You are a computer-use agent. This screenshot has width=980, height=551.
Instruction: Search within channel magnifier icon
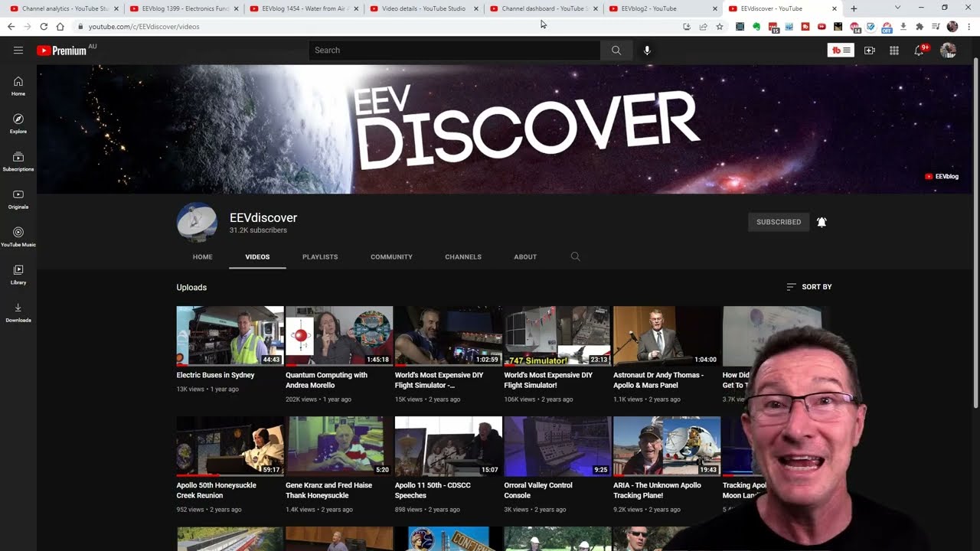click(x=576, y=257)
